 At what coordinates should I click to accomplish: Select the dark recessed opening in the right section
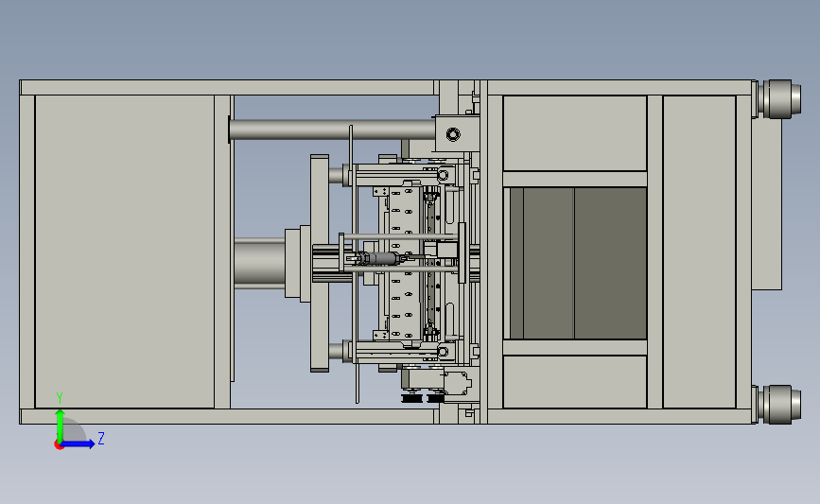point(578,264)
